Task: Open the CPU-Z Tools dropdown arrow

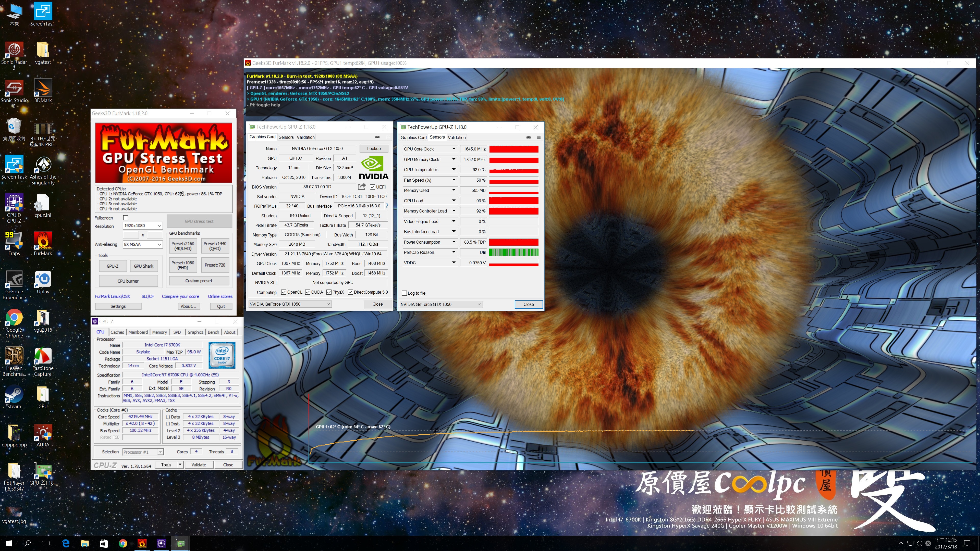Action: click(x=180, y=465)
